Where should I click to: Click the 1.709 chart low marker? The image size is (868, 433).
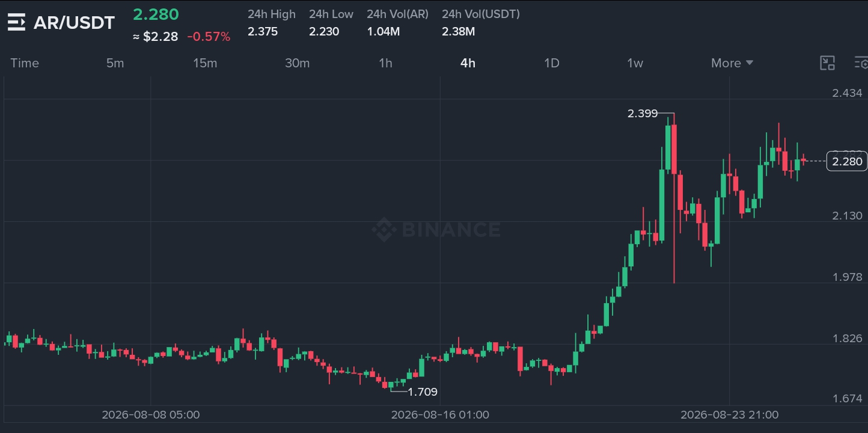[x=423, y=392]
